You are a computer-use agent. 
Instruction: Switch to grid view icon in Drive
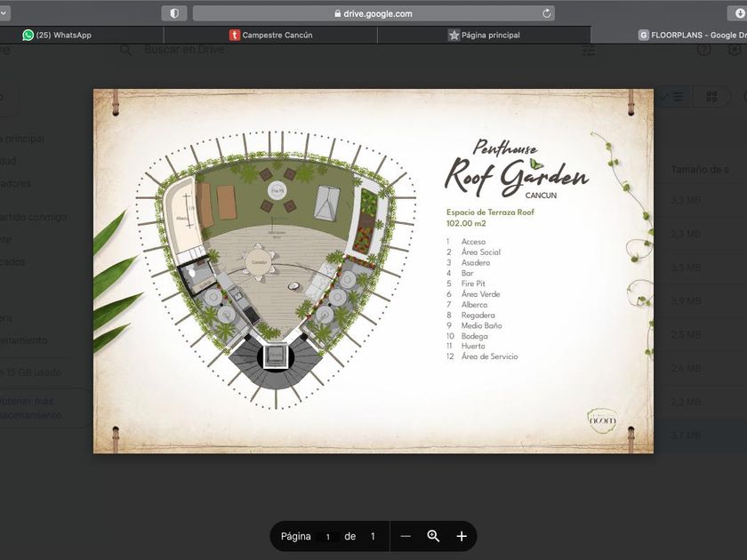click(x=711, y=97)
